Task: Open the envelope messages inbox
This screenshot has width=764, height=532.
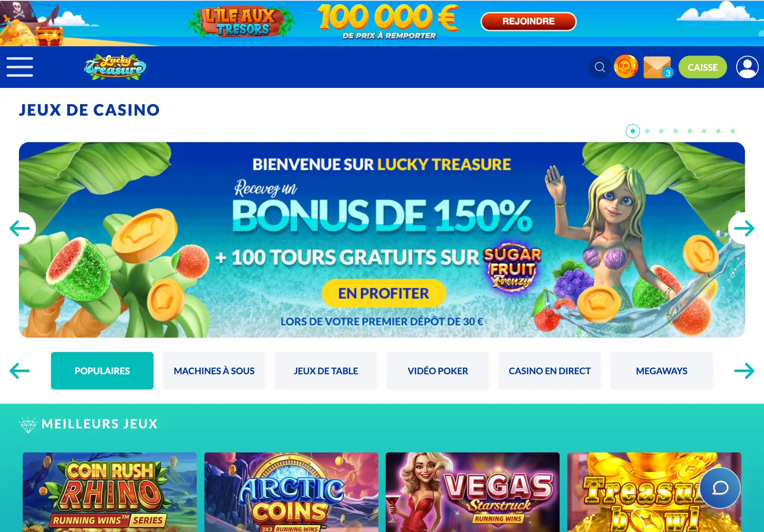Action: coord(658,68)
